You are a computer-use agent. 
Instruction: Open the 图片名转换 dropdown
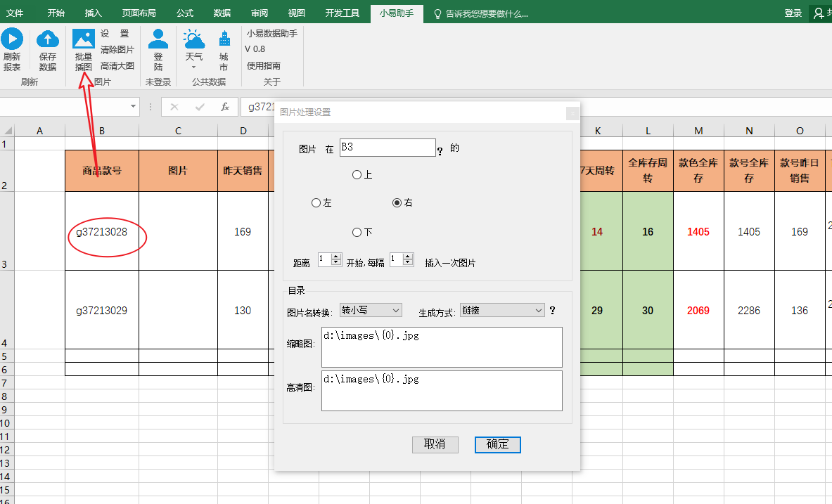tap(370, 310)
